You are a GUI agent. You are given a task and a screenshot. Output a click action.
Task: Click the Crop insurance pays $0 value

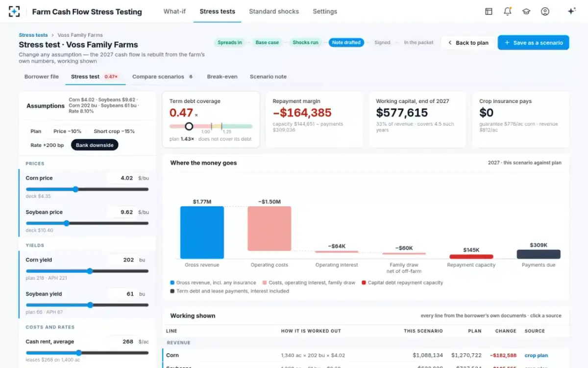486,113
